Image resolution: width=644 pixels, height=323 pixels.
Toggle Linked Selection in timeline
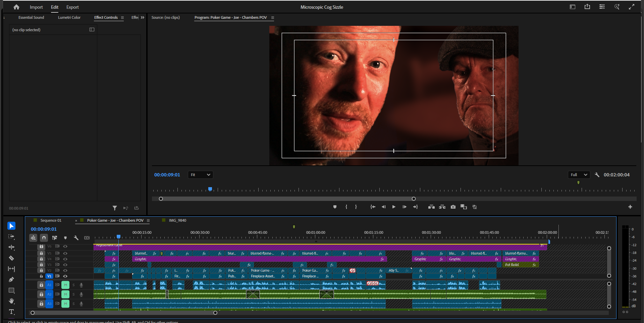(x=55, y=238)
